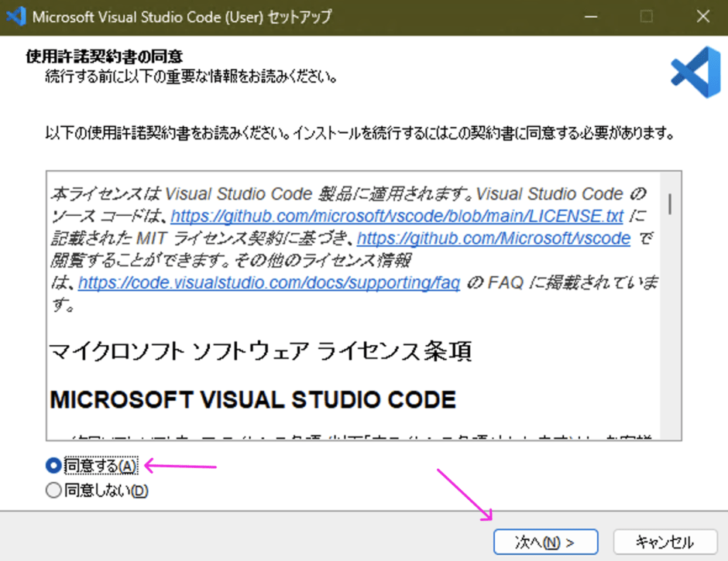Click the empty scrollbar track below thumb

point(670,325)
